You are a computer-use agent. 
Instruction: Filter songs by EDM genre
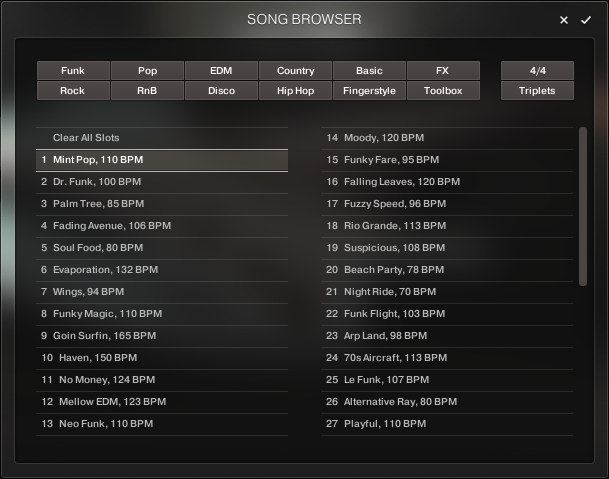click(221, 70)
